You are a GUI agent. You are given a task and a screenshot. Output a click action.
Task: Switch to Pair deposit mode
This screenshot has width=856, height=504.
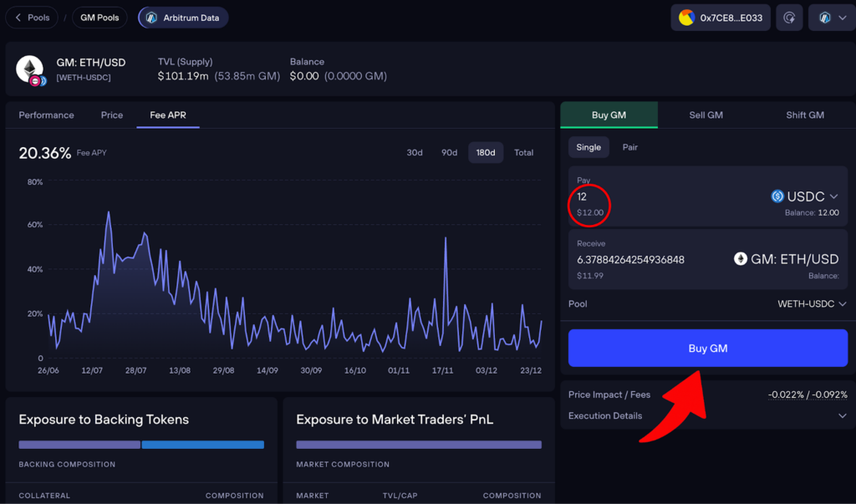click(x=630, y=147)
